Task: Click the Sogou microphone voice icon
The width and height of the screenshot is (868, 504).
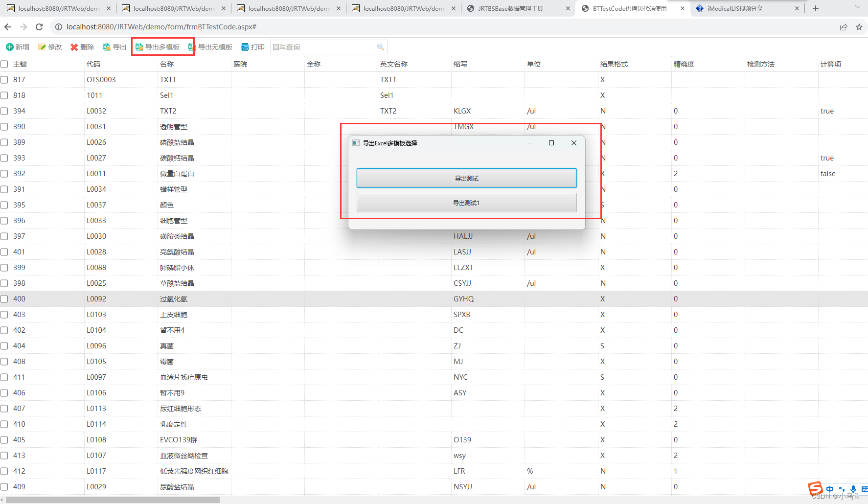Action: (853, 489)
